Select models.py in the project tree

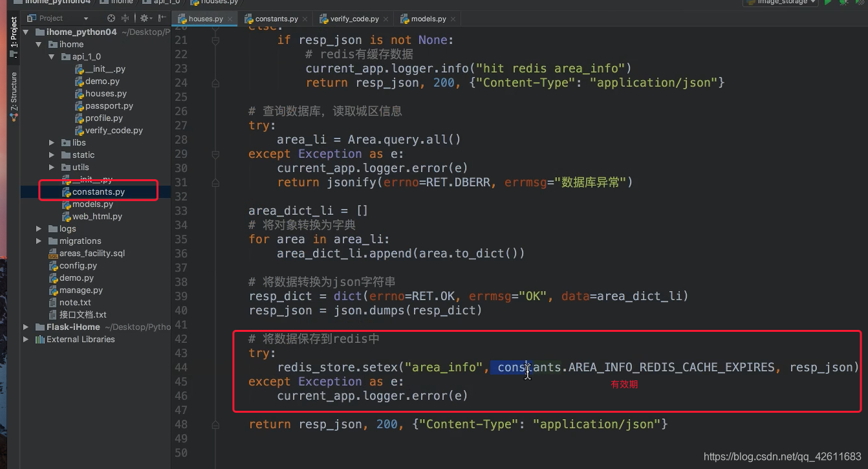(87, 204)
